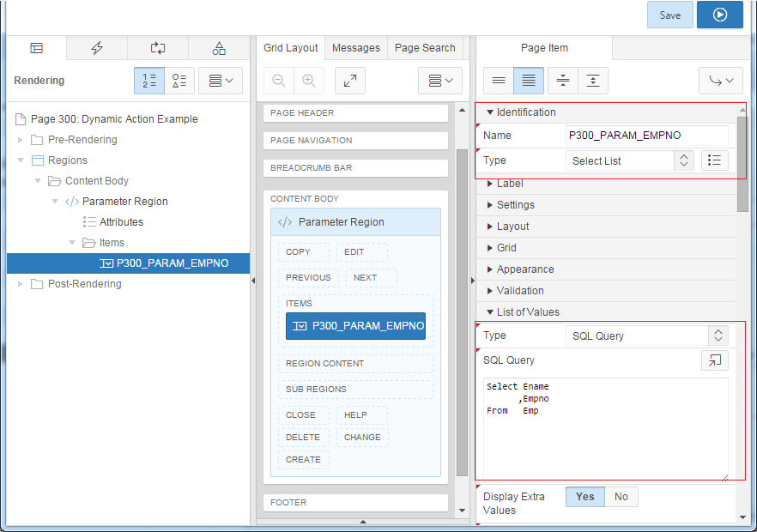Set Display Extra Values to Yes
757x532 pixels.
585,497
